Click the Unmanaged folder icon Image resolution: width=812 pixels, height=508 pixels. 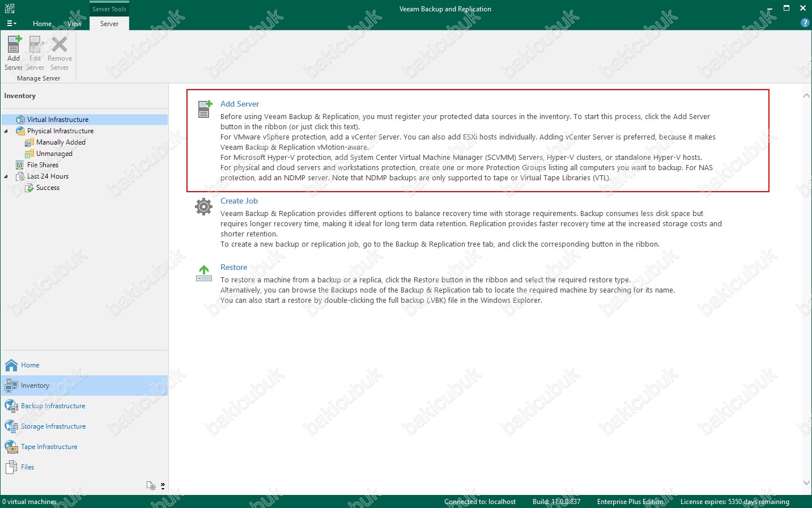(29, 154)
